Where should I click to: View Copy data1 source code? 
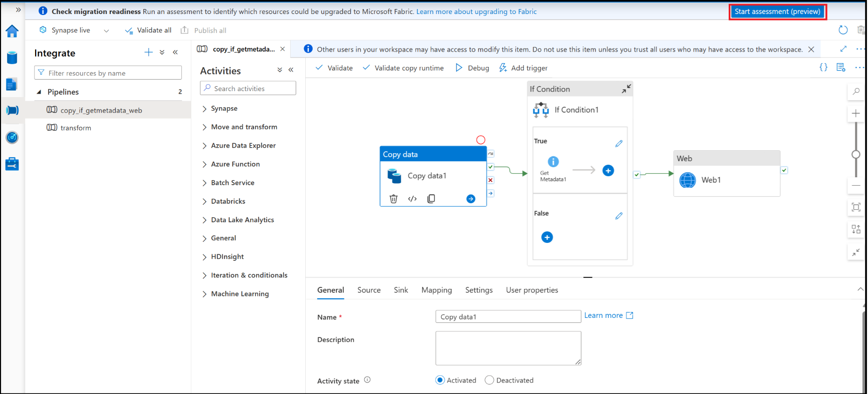pyautogui.click(x=412, y=199)
